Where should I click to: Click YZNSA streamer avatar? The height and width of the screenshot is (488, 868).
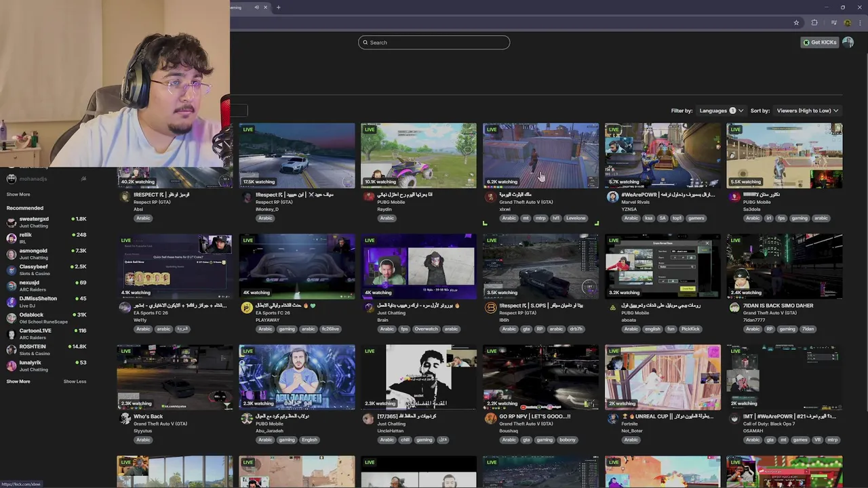pos(612,197)
